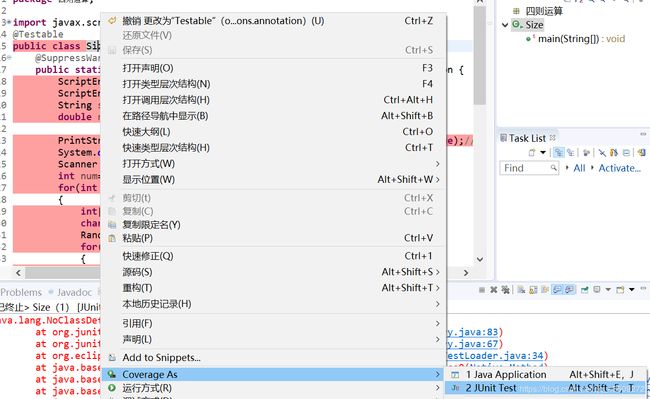This screenshot has height=399, width=650.
Task: Toggle Show Console on Standard Error
Action: click(x=570, y=290)
